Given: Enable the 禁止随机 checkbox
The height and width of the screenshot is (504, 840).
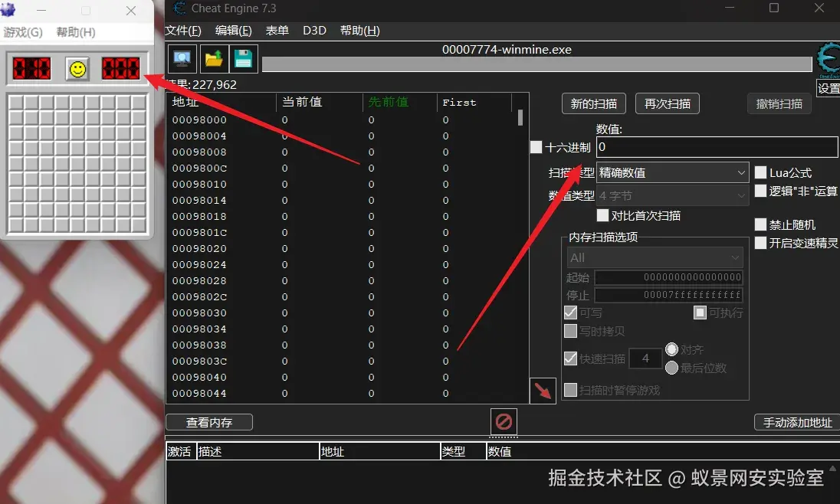Looking at the screenshot, I should tap(760, 224).
